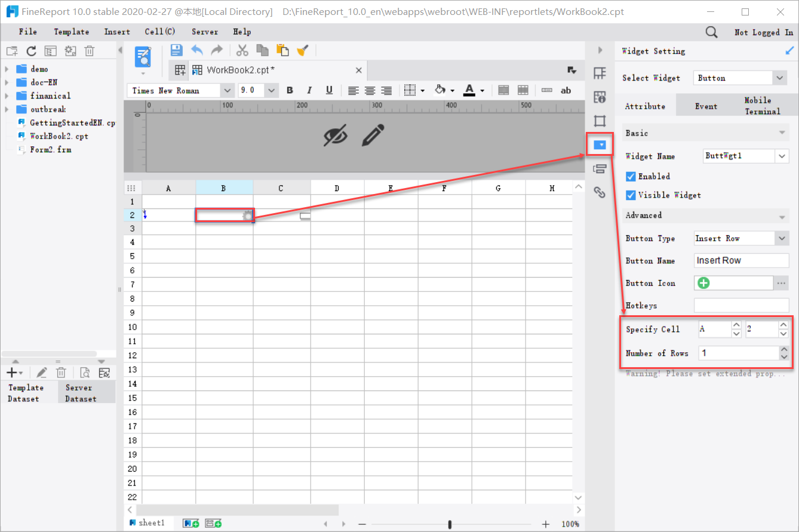Select the Cut tool in the toolbar
This screenshot has width=799, height=532.
(x=242, y=50)
